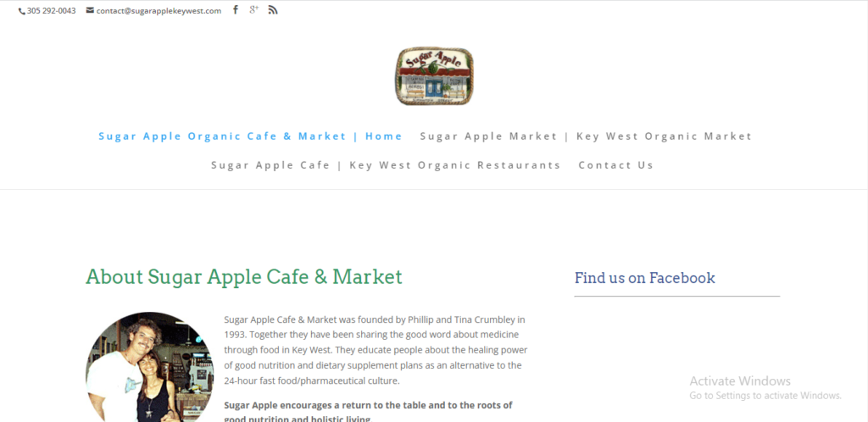Call the 305 292-0043 phone number

pyautogui.click(x=51, y=10)
